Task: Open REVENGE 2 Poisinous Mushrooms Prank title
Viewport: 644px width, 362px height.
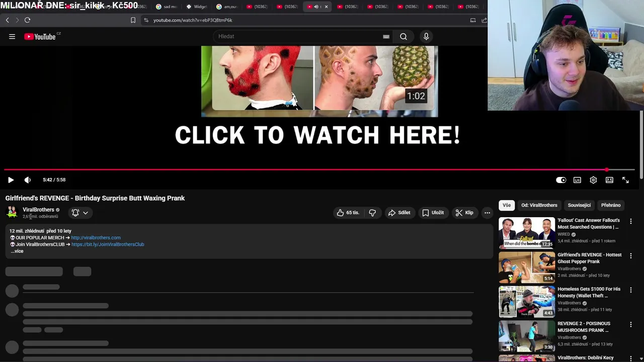Action: click(584, 327)
